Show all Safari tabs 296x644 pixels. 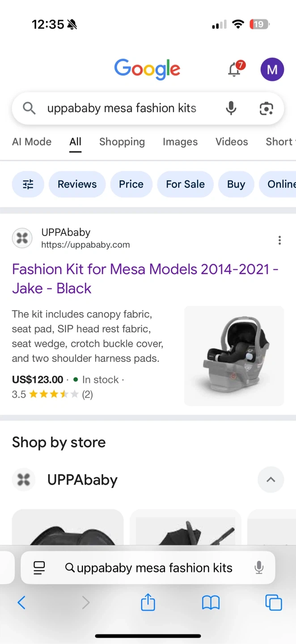pos(273,602)
